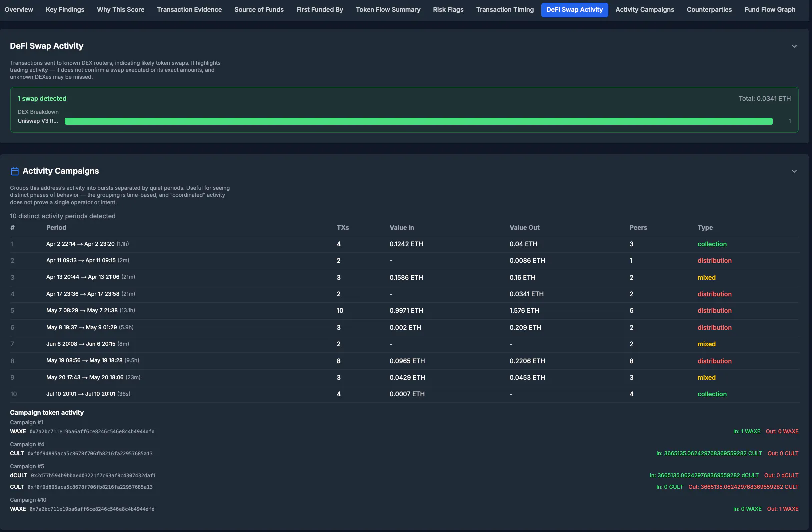Click the DeFi Swap Activity heading
Screen dimensions: 812x532
pyautogui.click(x=47, y=46)
